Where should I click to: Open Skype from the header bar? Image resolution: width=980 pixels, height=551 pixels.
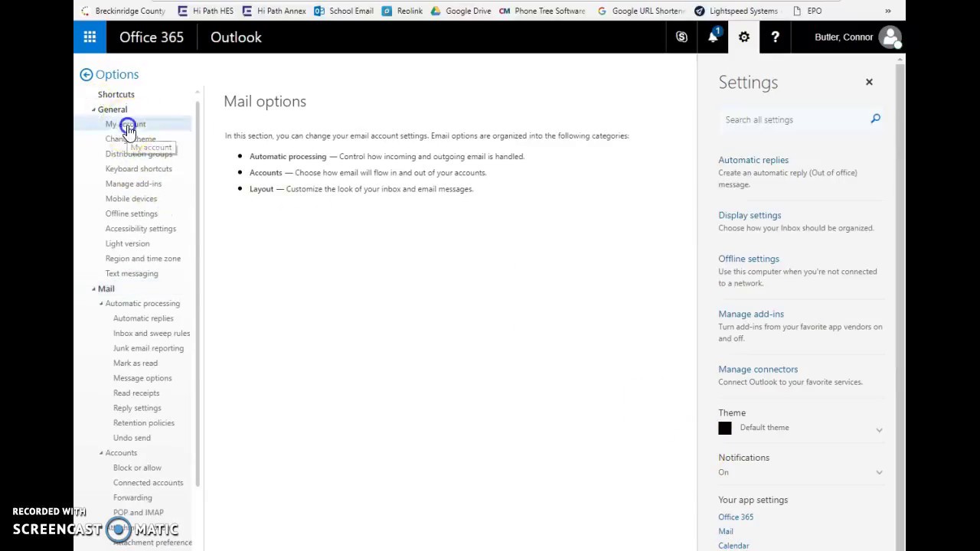point(681,37)
